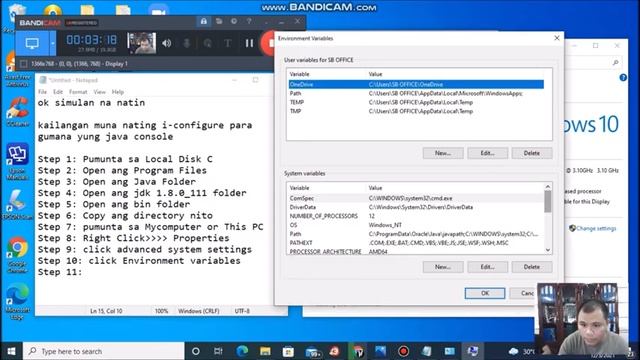Stop recording with red Bandicam button
The height and width of the screenshot is (360, 640).
(x=269, y=43)
